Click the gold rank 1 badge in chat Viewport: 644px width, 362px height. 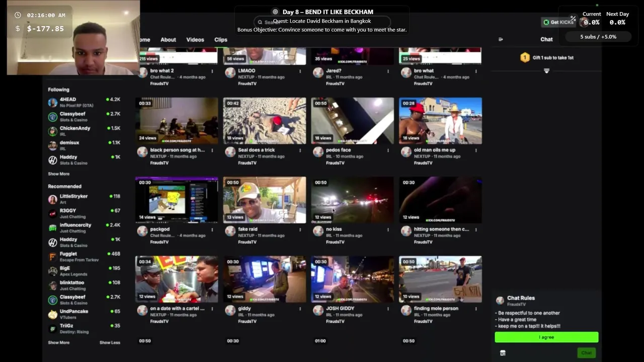click(x=525, y=57)
